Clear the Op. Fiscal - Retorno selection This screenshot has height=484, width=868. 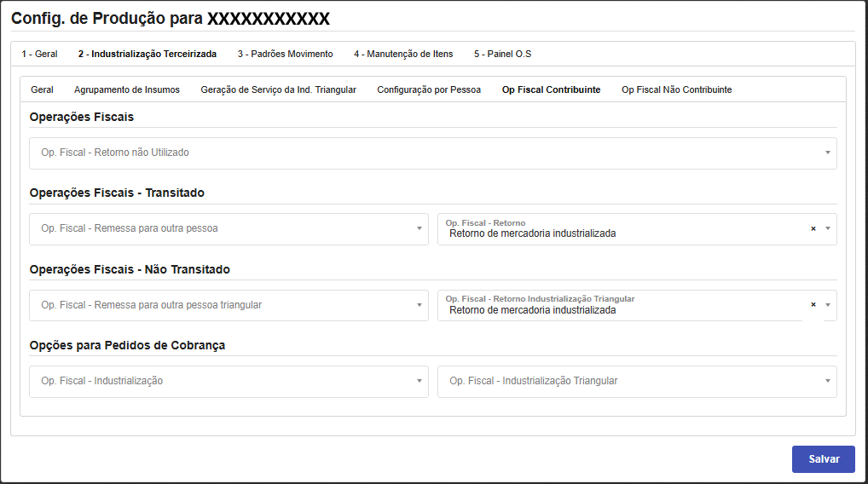pos(813,228)
